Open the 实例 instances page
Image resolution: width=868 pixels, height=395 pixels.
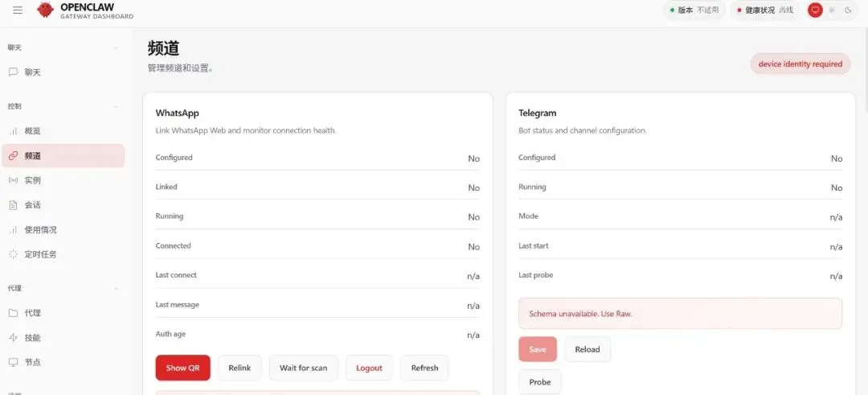click(x=32, y=180)
